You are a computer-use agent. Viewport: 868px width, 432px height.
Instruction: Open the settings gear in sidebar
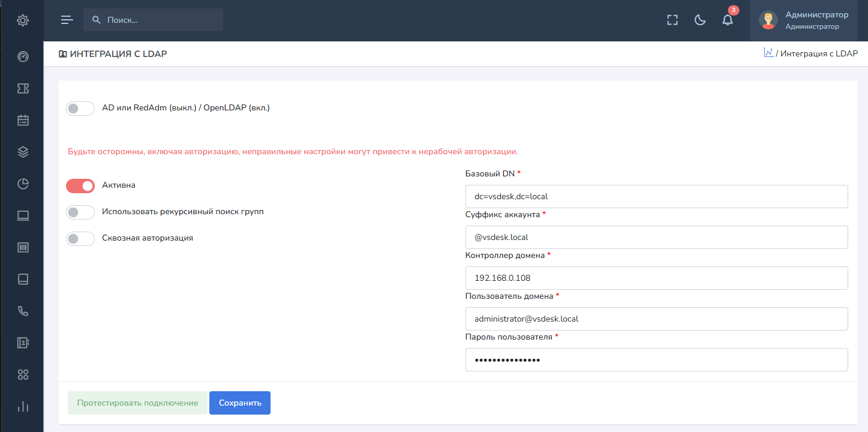pyautogui.click(x=23, y=20)
